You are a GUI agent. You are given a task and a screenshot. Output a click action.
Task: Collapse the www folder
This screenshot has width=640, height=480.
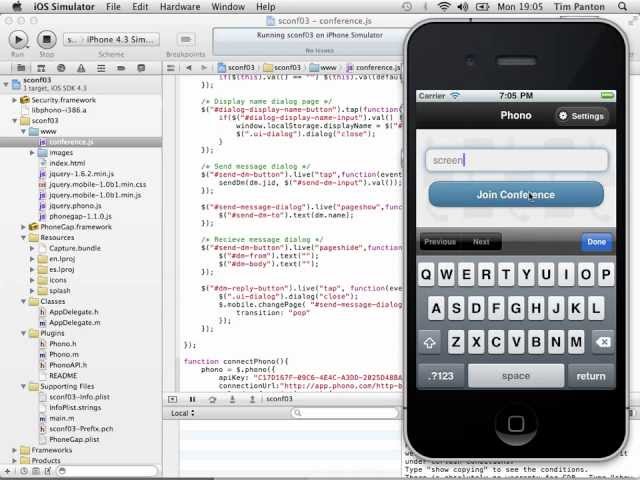pos(23,131)
